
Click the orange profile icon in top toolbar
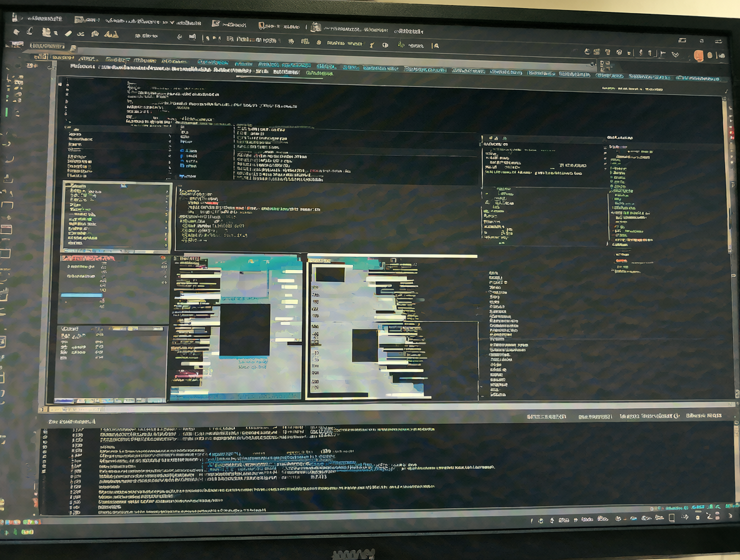click(699, 56)
